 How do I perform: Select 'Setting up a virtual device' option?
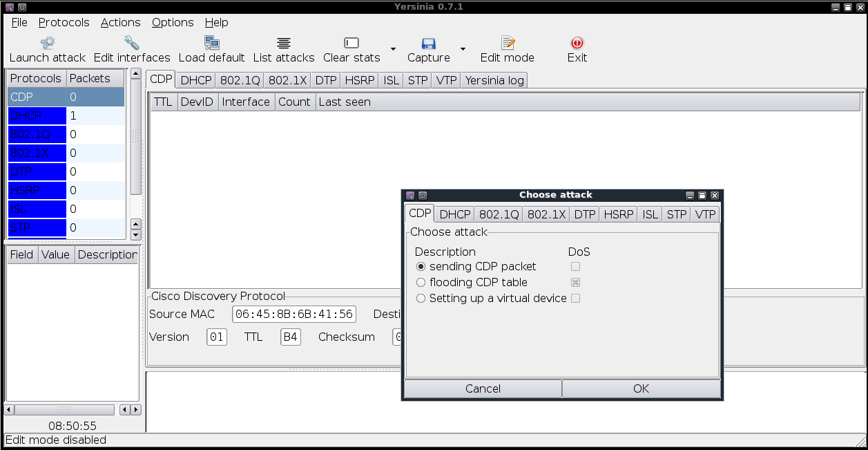[421, 298]
